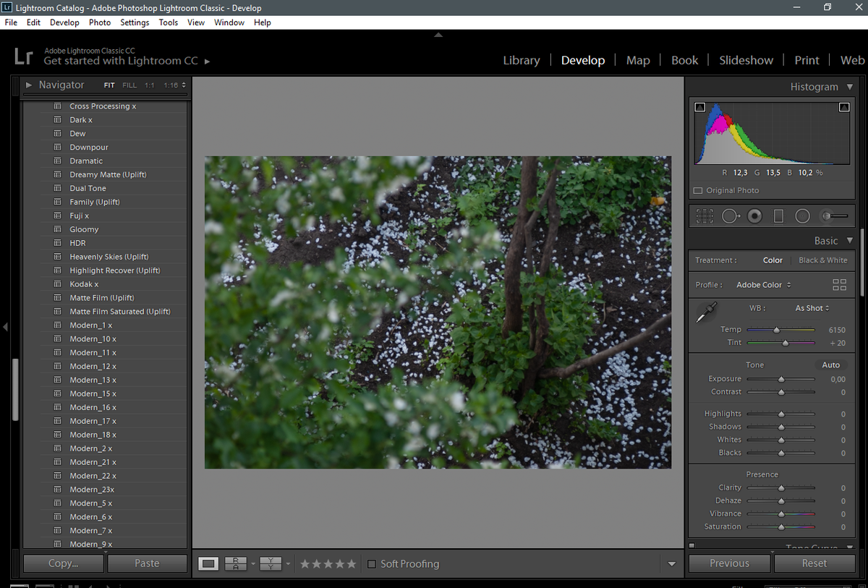The width and height of the screenshot is (868, 588).
Task: Click the Previous button
Action: (x=729, y=563)
